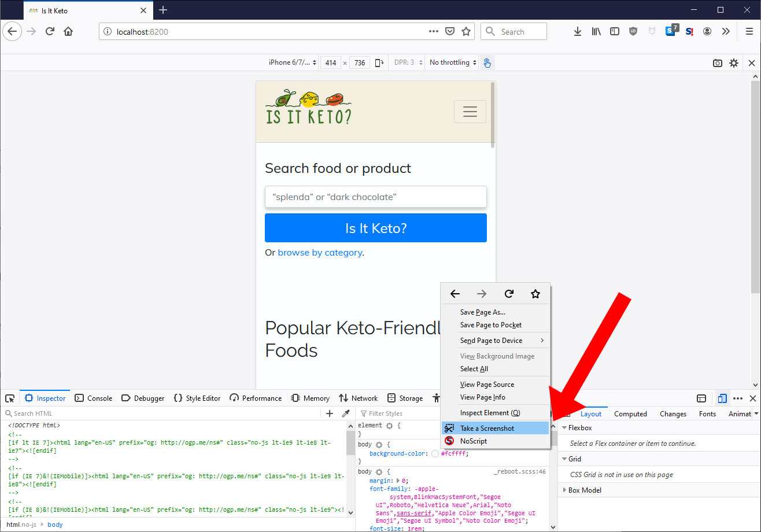Viewport: 761px width, 532px height.
Task: Follow the browse by category link
Action: pyautogui.click(x=320, y=253)
